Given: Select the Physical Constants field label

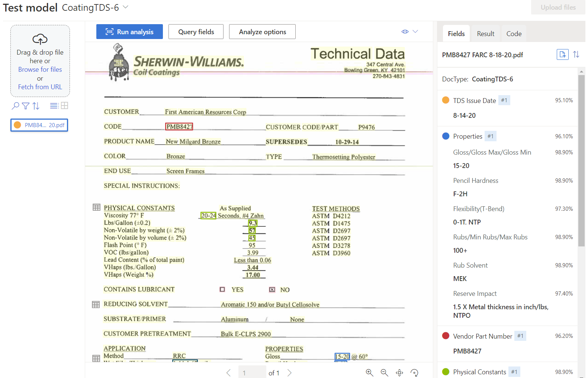Looking at the screenshot, I should 479,372.
